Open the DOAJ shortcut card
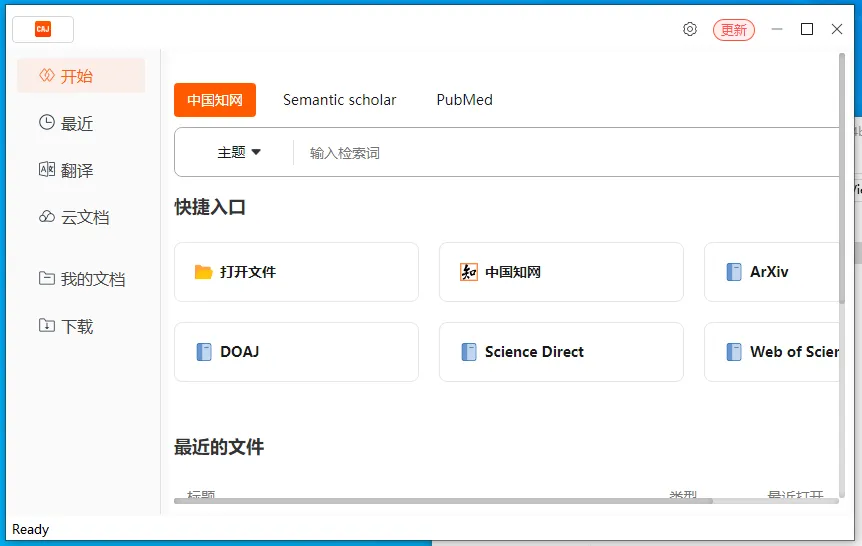The width and height of the screenshot is (862, 546). coord(296,352)
